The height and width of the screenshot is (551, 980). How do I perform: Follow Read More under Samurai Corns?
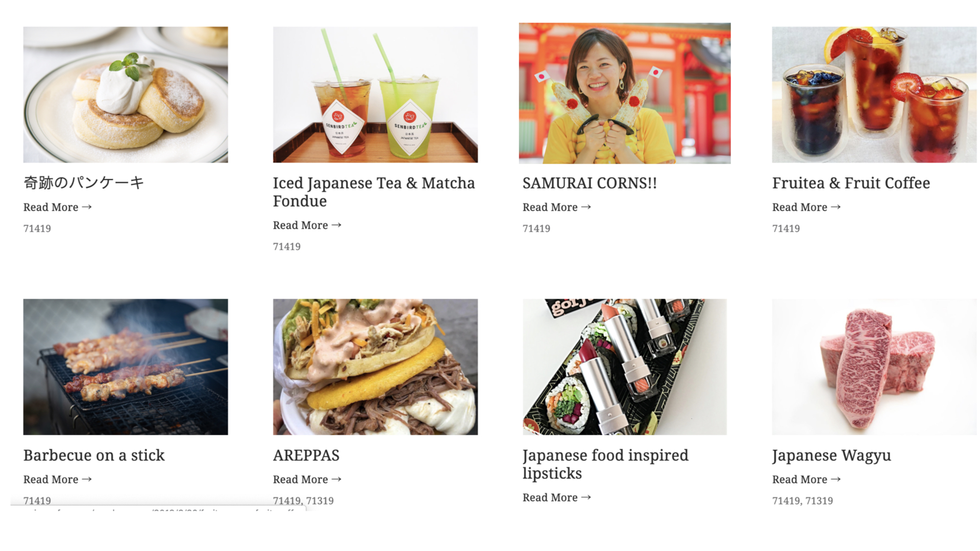click(x=557, y=207)
